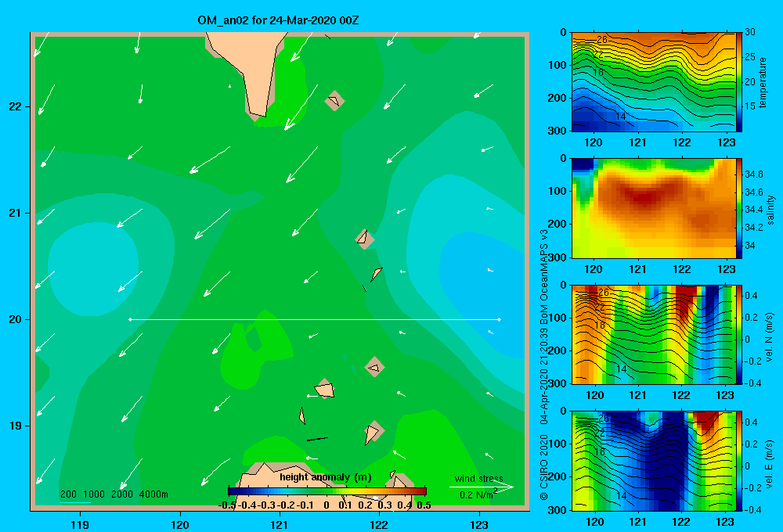Image resolution: width=783 pixels, height=532 pixels.
Task: Select latitude label 21 on the map axis
Action: coord(16,213)
